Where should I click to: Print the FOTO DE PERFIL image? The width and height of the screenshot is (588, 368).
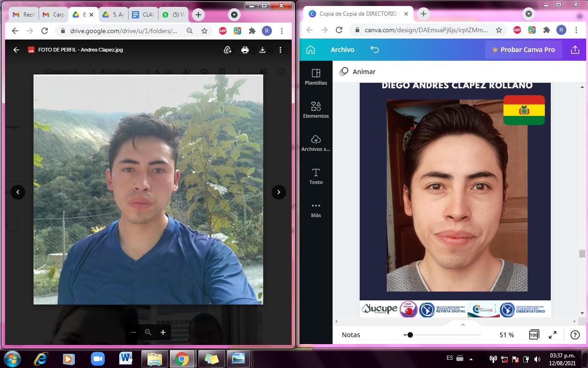tap(245, 50)
